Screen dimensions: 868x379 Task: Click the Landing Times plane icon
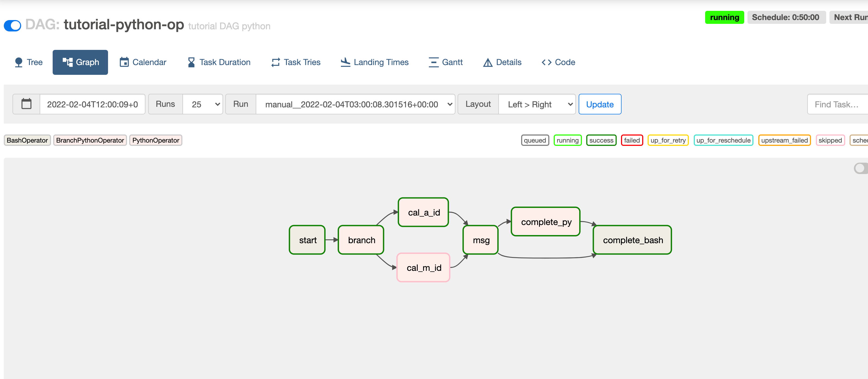pos(345,62)
